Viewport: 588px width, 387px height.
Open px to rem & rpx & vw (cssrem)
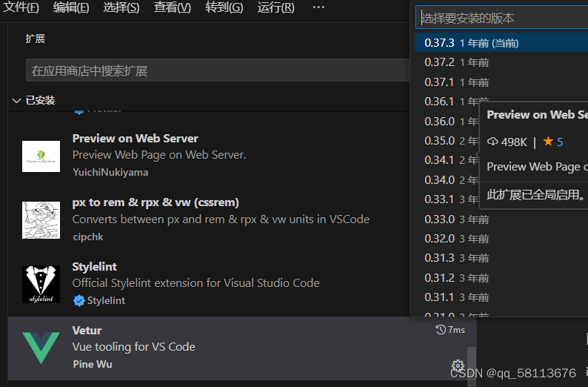tap(156, 202)
